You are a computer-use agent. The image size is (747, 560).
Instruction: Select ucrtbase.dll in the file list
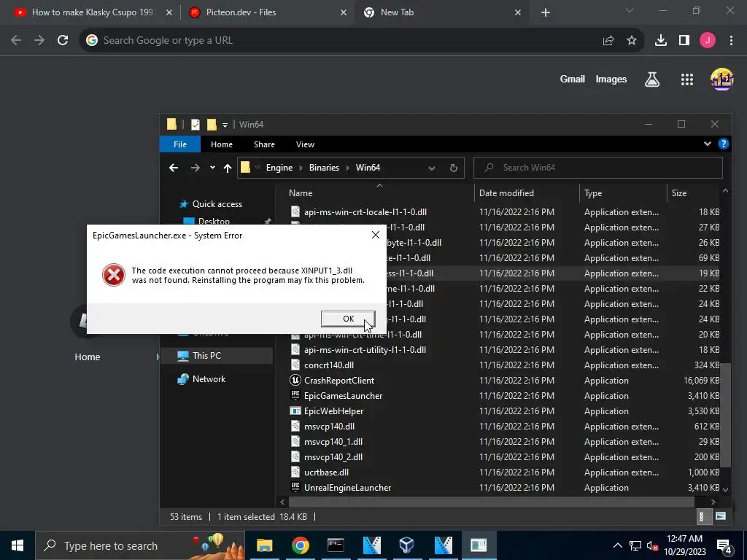pos(326,472)
